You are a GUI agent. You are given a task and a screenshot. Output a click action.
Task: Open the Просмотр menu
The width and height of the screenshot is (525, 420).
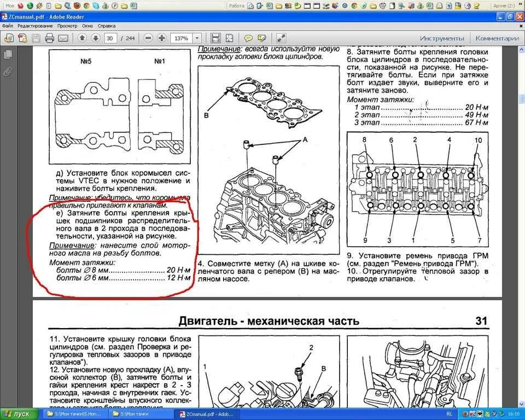[67, 26]
